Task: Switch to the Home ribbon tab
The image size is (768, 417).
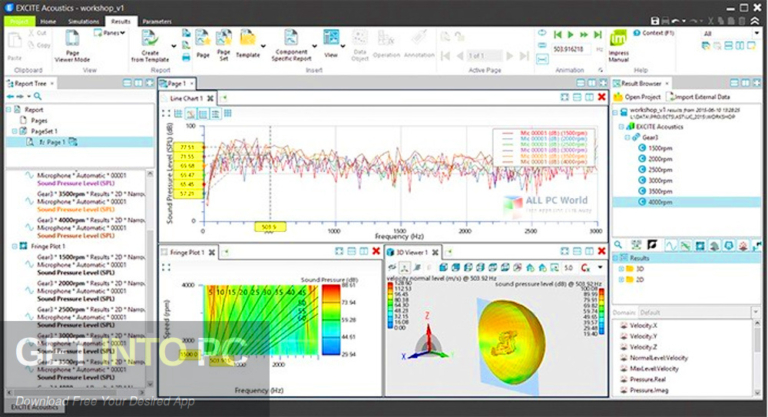Action: click(x=48, y=22)
